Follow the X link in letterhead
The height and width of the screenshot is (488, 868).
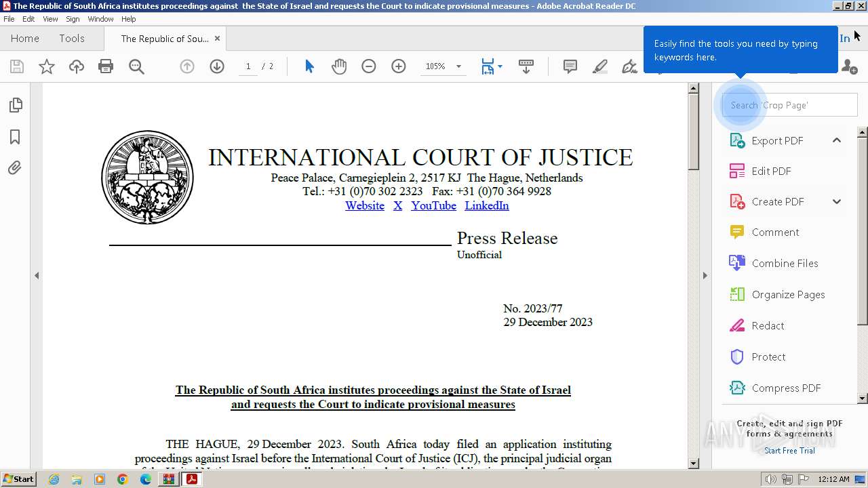[398, 205]
